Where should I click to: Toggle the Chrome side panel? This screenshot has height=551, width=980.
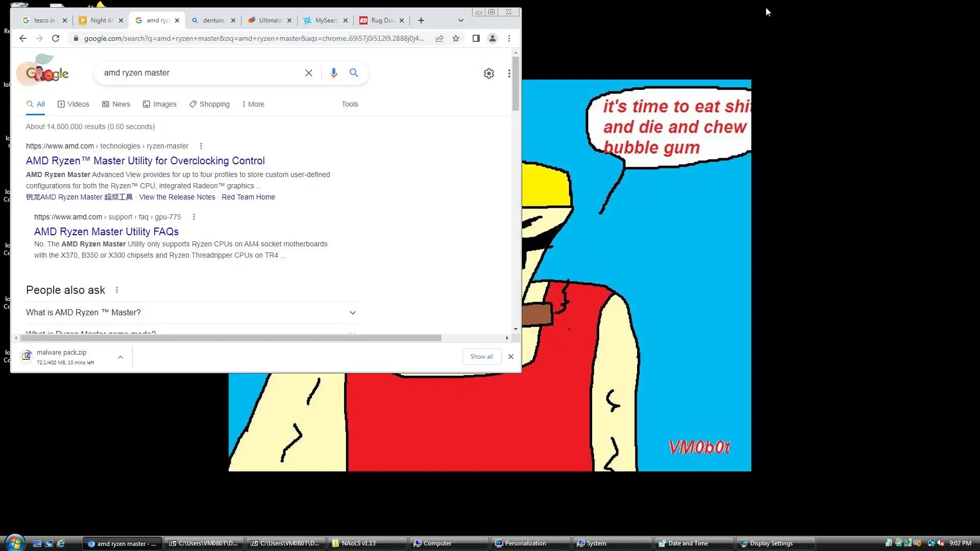tap(476, 38)
